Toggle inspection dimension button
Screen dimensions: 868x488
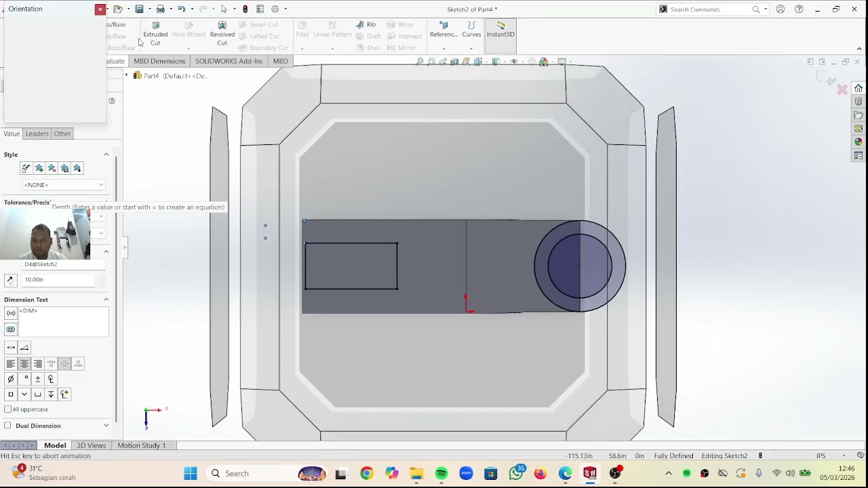(x=10, y=329)
